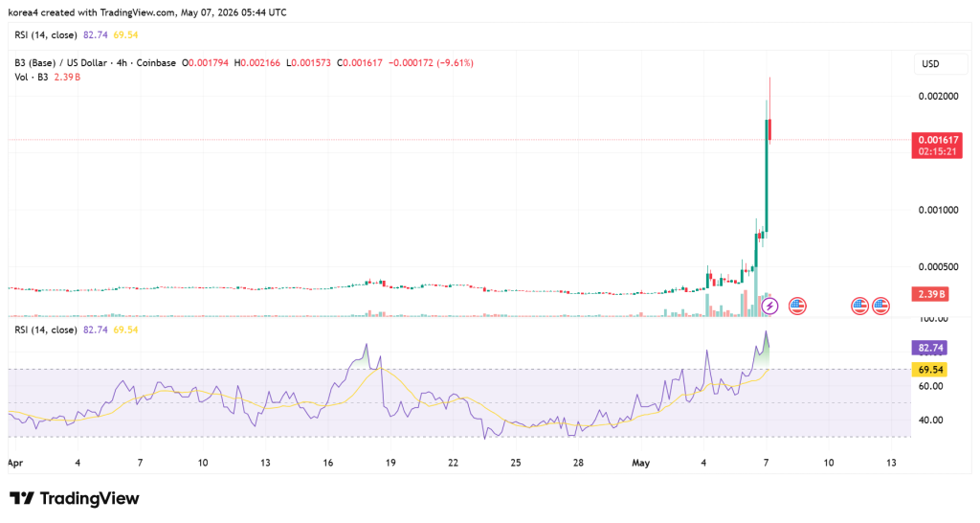Click the 60.00 RSI axis label
The width and height of the screenshot is (980, 523).
(x=930, y=386)
